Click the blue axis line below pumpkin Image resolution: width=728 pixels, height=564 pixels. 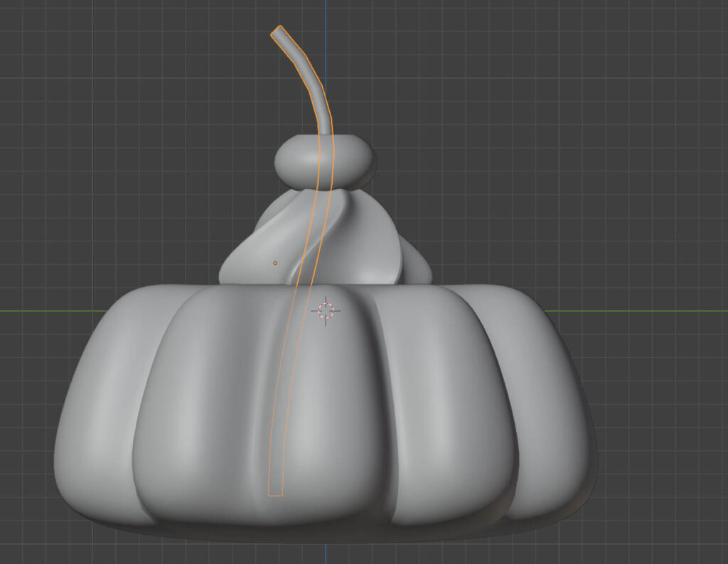pos(326,554)
